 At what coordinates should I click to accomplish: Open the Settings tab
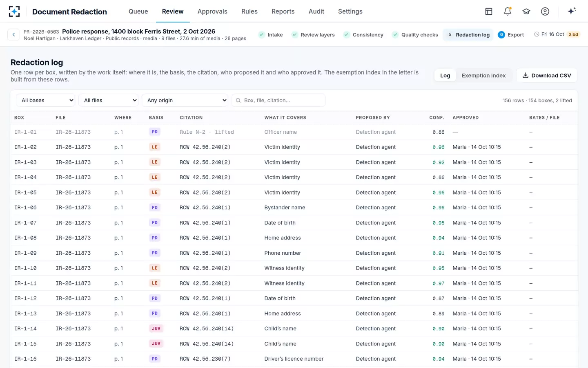350,11
